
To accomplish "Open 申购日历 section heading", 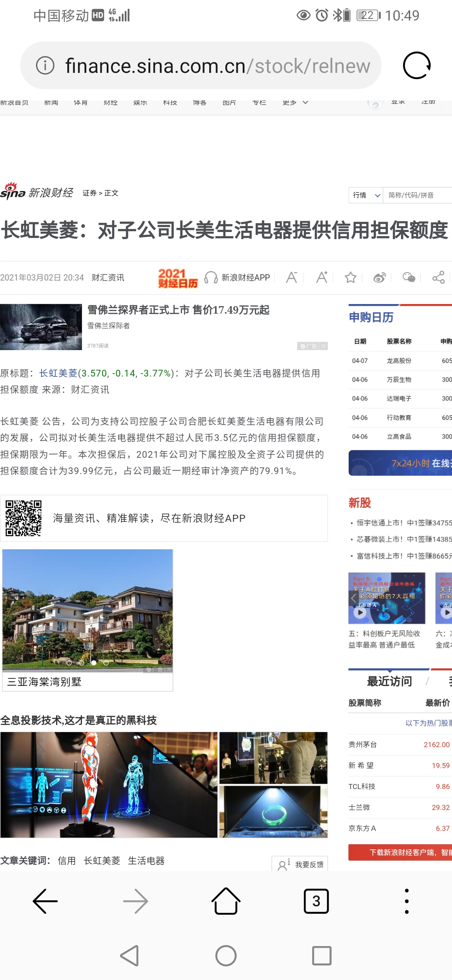I will pos(371,317).
